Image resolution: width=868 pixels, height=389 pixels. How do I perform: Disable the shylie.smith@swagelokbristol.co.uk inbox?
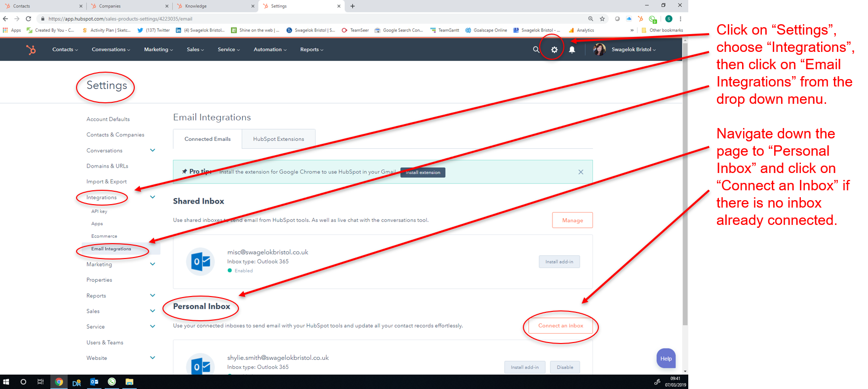pos(565,367)
